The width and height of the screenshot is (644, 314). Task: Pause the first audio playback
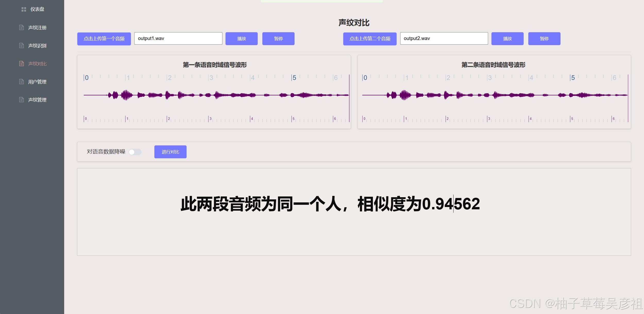pos(278,39)
